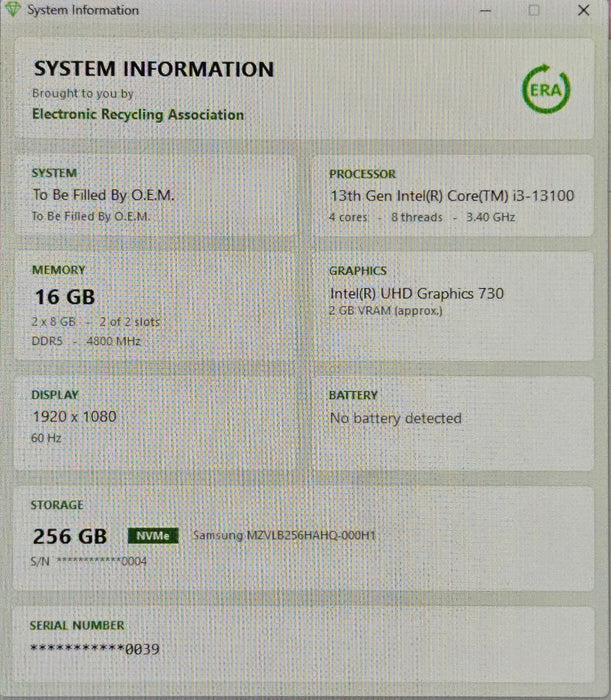
Task: Click the BATTERY section label
Action: pos(353,395)
